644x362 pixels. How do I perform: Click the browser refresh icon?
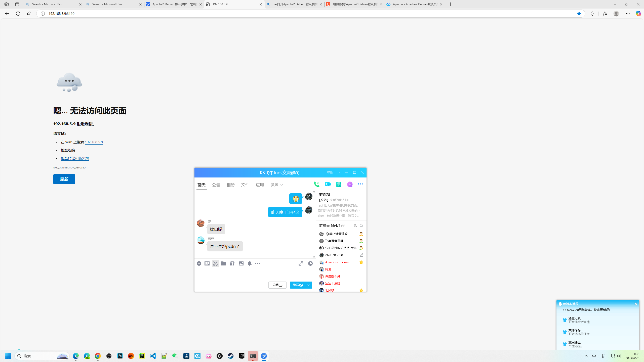click(x=18, y=14)
